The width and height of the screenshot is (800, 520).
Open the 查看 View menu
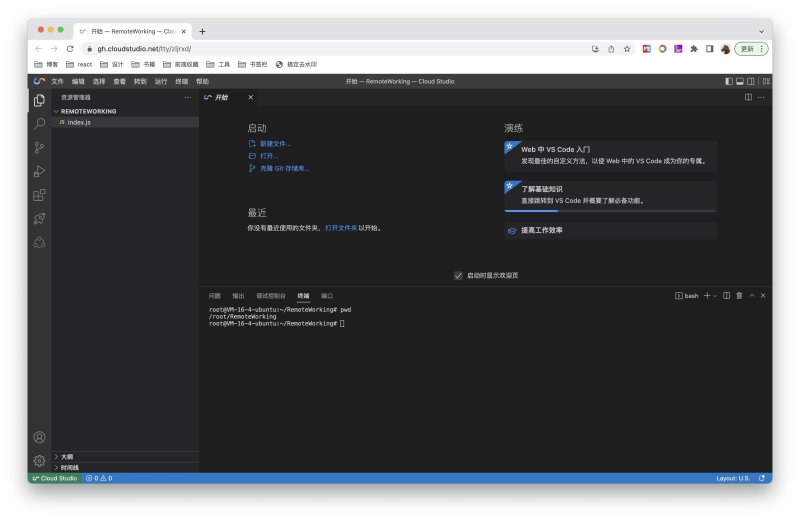(119, 81)
